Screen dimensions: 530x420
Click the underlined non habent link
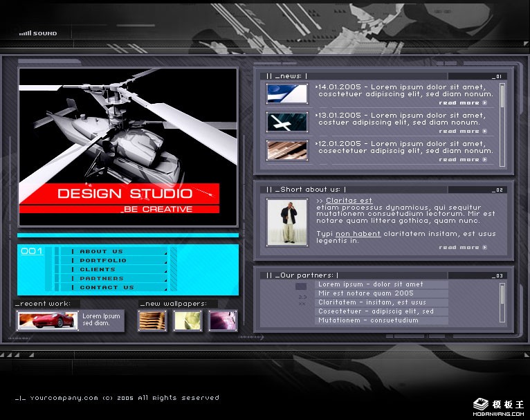click(358, 234)
